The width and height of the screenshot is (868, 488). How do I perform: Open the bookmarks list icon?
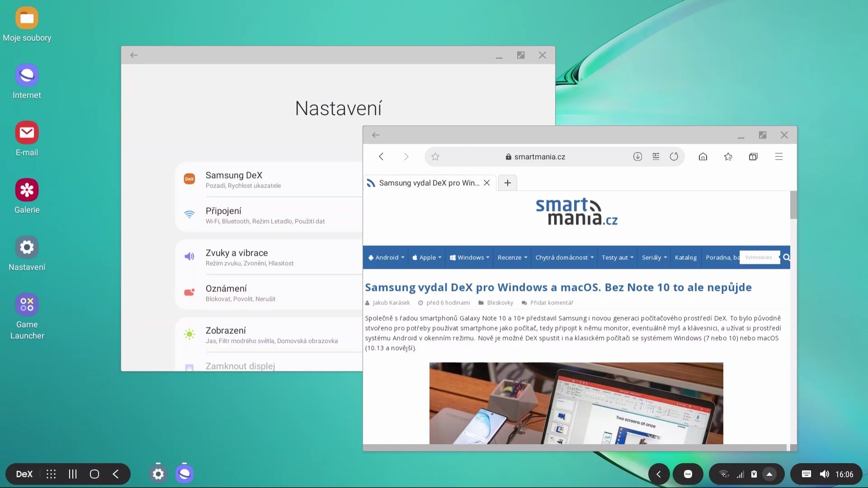[728, 157]
